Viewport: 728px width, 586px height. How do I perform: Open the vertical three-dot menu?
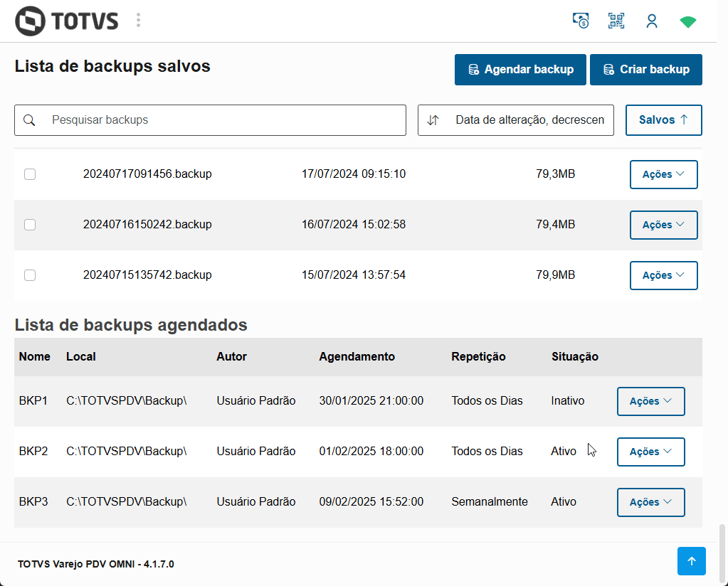138,21
